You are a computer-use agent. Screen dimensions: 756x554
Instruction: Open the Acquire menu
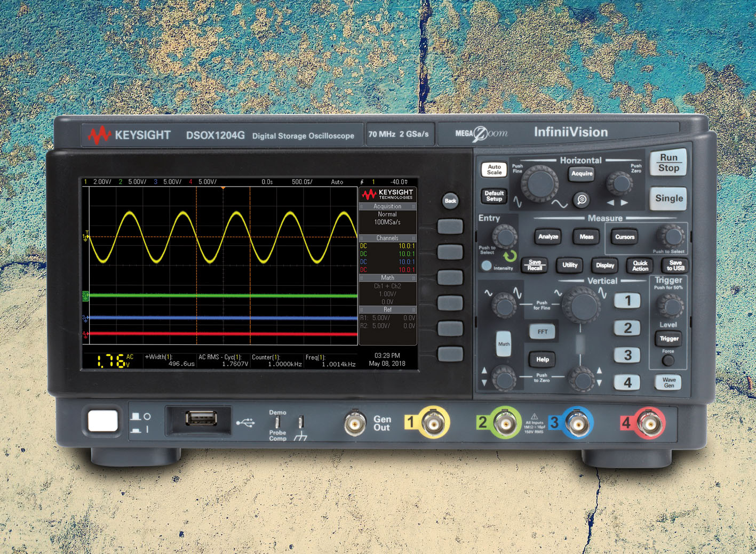[582, 173]
